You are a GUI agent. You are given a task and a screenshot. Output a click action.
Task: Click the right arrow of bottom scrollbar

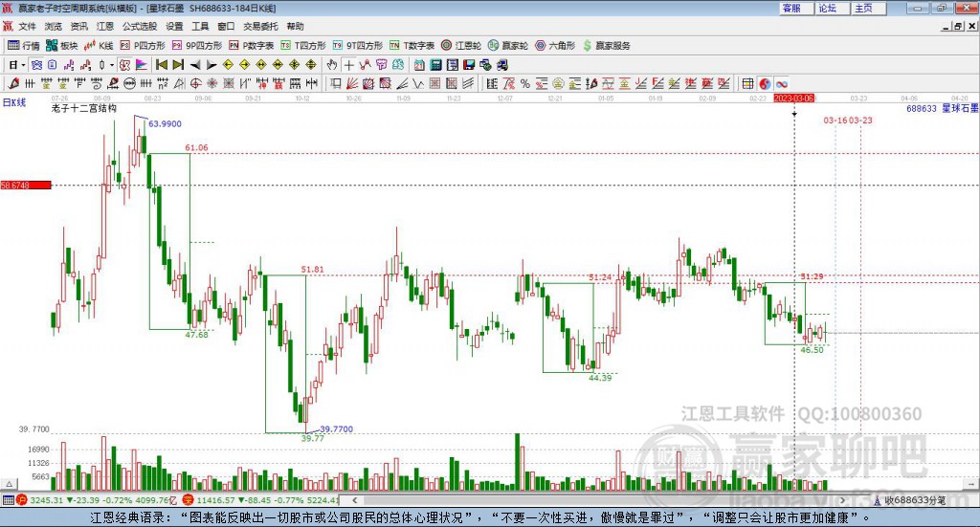[x=842, y=500]
